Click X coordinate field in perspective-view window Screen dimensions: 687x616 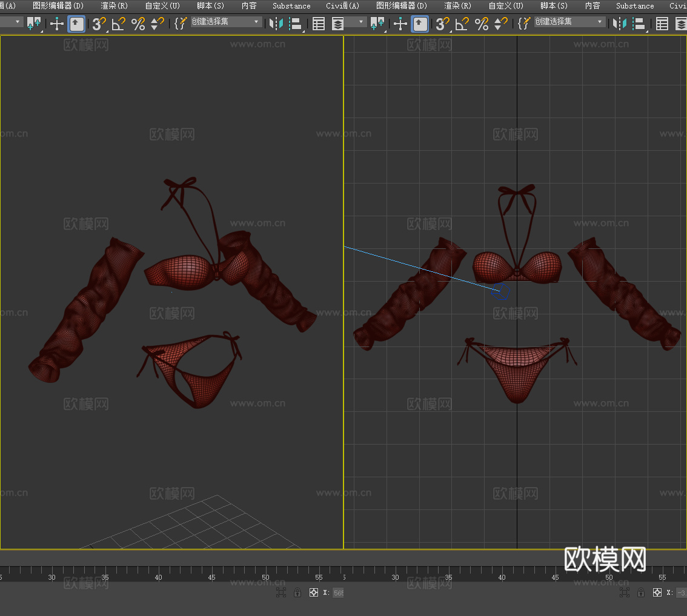pos(338,593)
